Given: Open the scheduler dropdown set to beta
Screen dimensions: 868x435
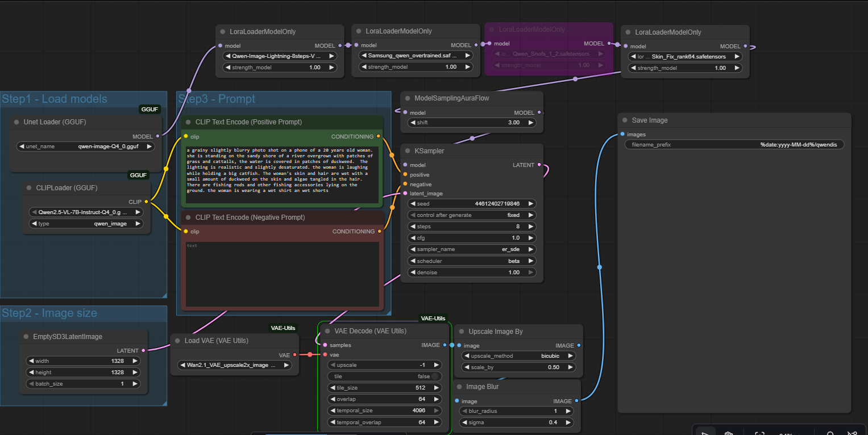Looking at the screenshot, I should [471, 261].
